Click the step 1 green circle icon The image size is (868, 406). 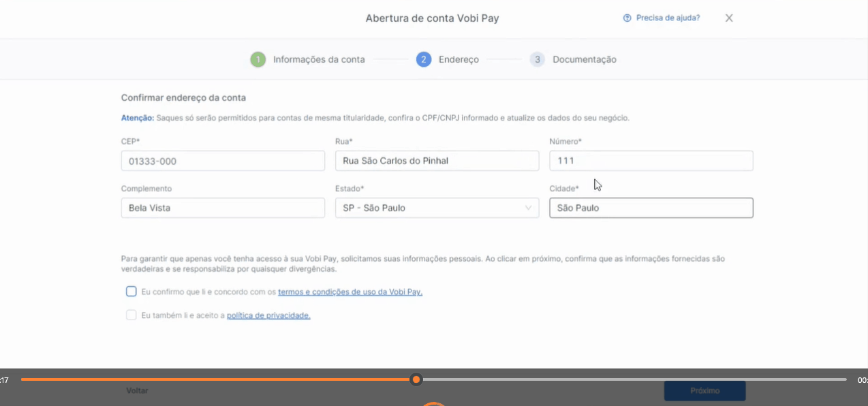pos(258,60)
